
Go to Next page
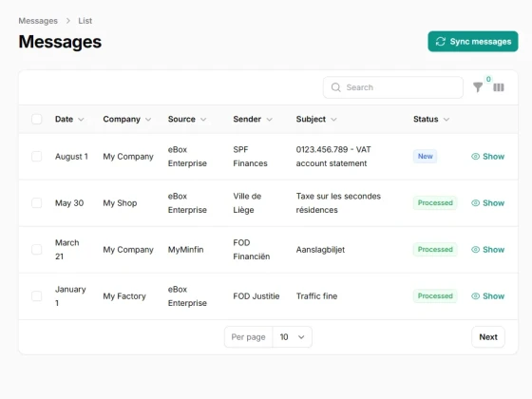click(x=488, y=337)
